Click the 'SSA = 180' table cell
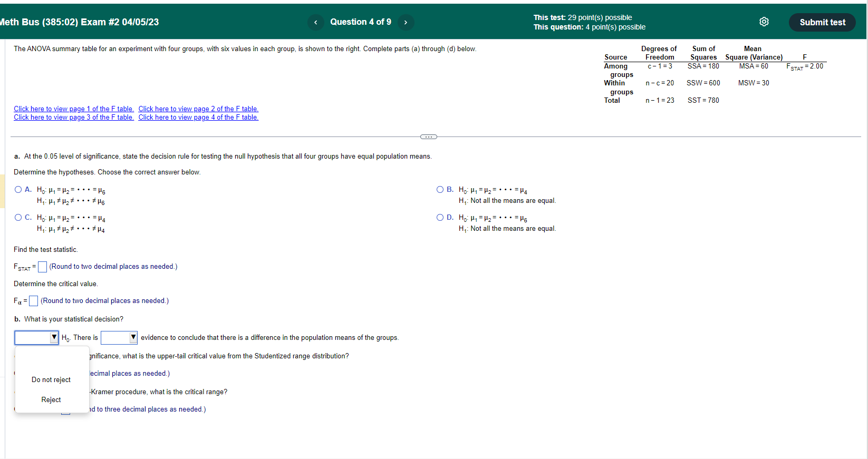The width and height of the screenshot is (868, 459). (x=703, y=66)
